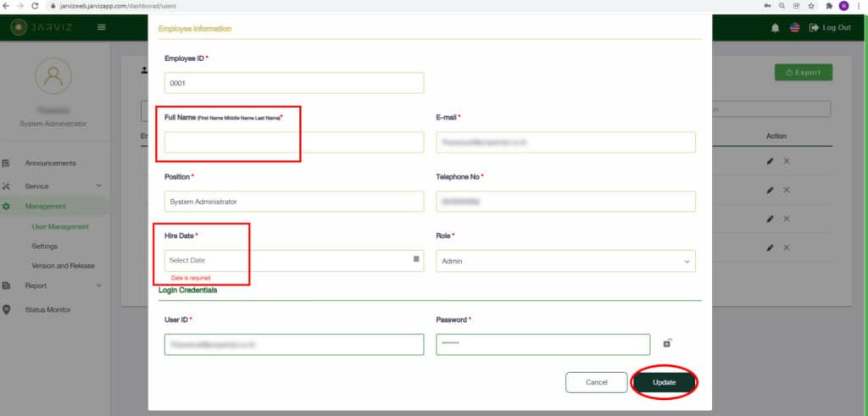Click the edit pencil in first row
This screenshot has height=416, width=868.
click(770, 161)
